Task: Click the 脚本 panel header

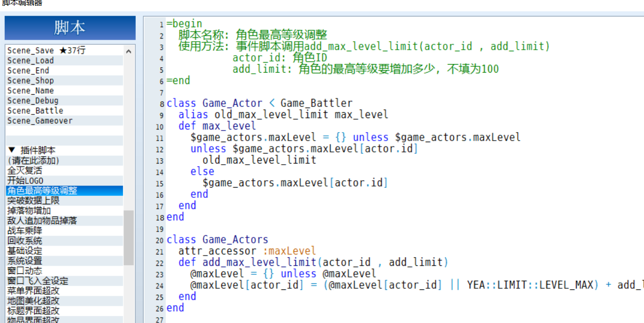Action: [x=70, y=28]
